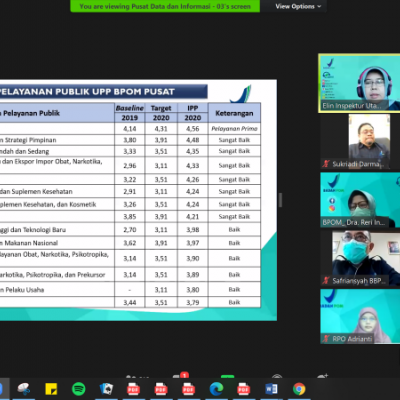Click the value '3,44' in Baseline column
This screenshot has width=400, height=400.
click(130, 303)
